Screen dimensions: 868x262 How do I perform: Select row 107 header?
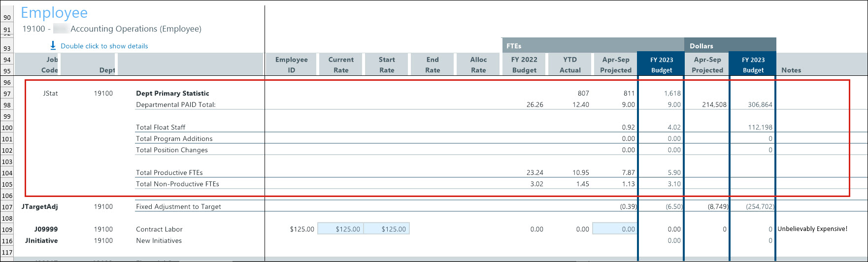coord(7,207)
